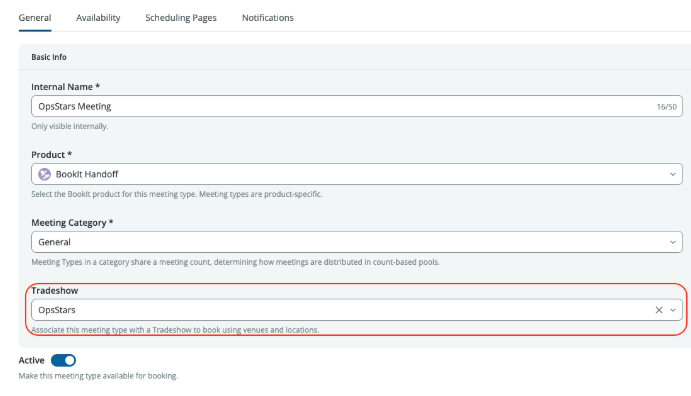Open the Scheduling Pages tab

coord(181,18)
